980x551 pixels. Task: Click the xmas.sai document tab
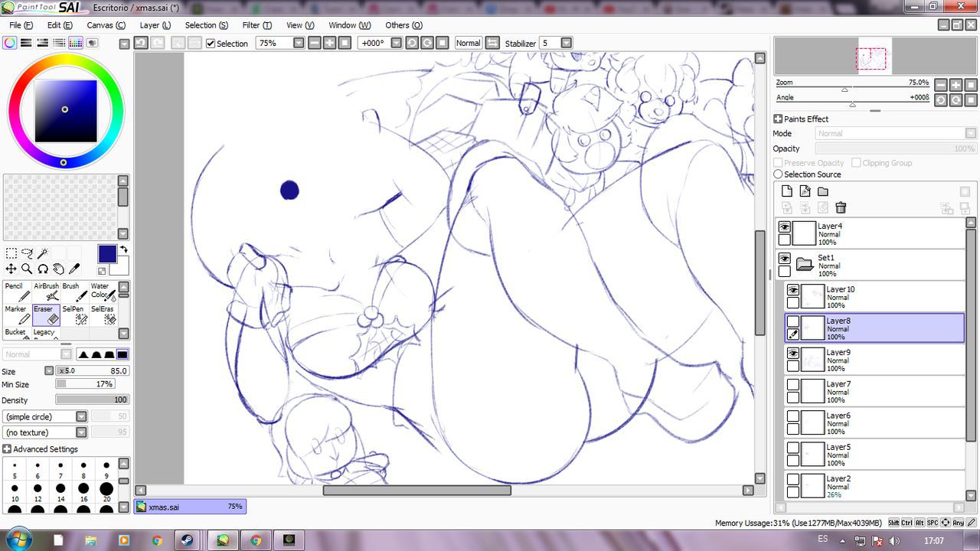pos(190,507)
